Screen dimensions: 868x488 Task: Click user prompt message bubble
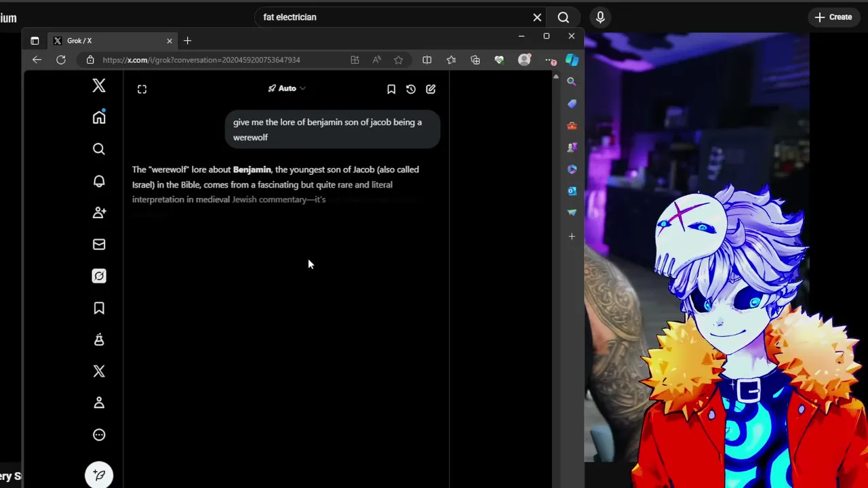tap(332, 129)
